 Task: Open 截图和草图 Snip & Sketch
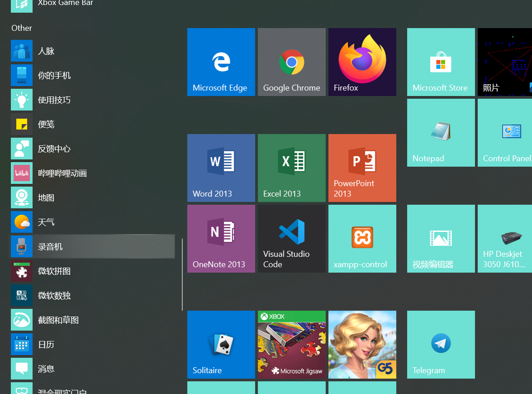click(x=93, y=320)
